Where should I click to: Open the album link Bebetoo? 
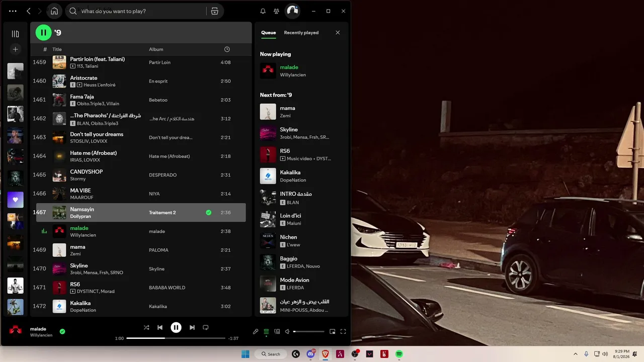[x=158, y=100]
